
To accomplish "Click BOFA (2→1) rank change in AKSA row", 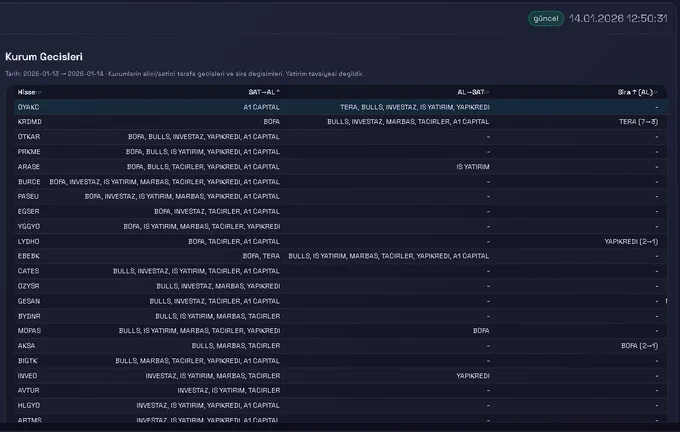I will [x=639, y=346].
